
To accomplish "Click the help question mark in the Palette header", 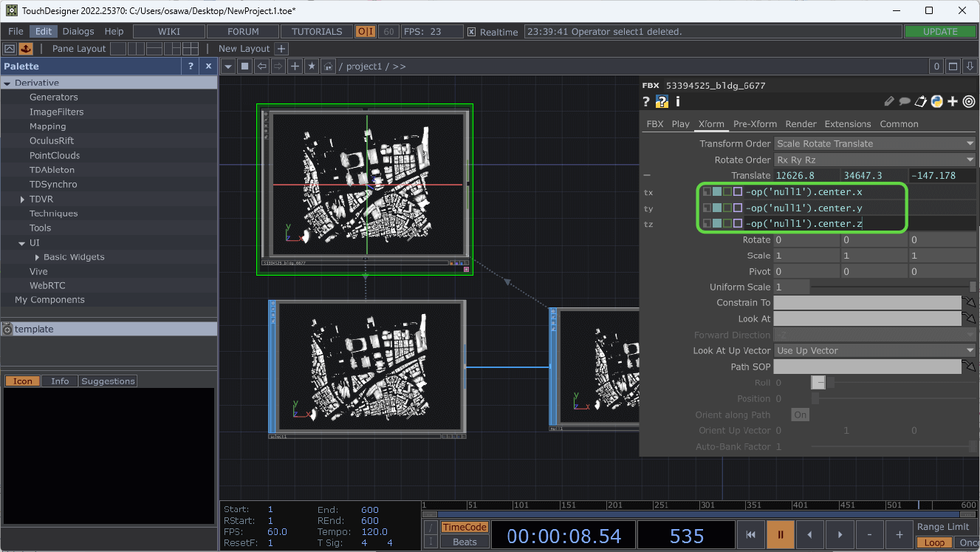I will (190, 66).
